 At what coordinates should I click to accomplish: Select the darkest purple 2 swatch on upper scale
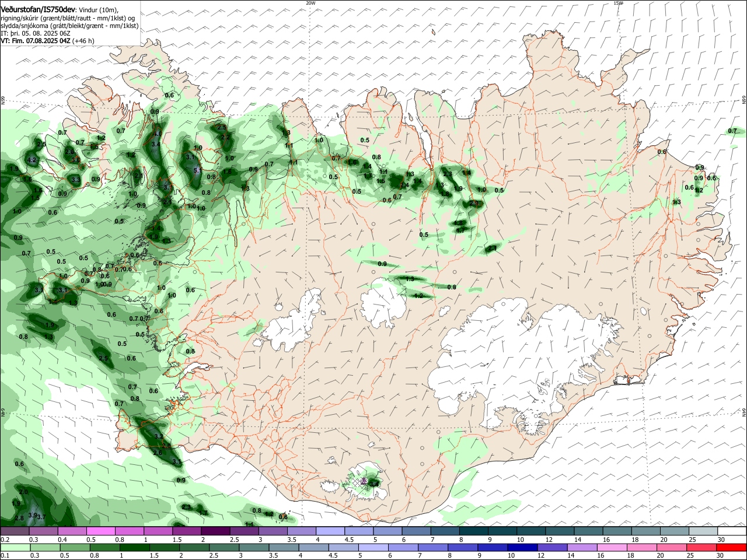coord(215,531)
